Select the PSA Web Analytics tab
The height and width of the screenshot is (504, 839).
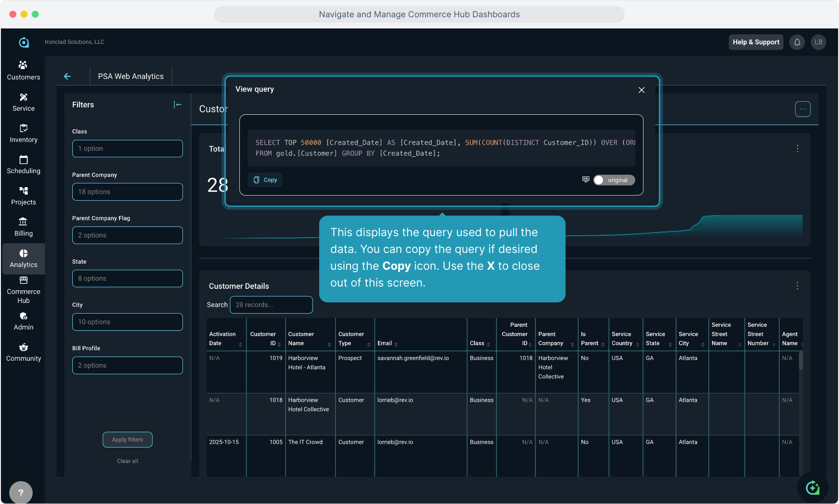pyautogui.click(x=131, y=77)
